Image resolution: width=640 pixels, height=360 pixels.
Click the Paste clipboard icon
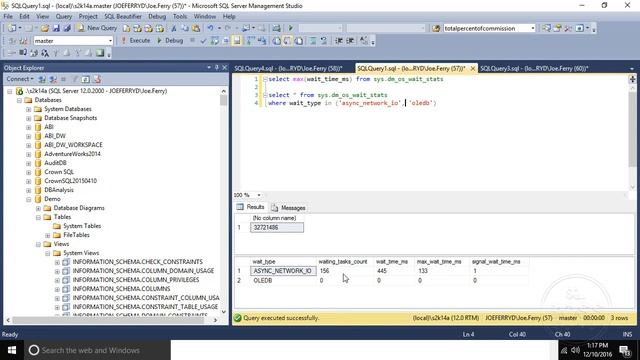pyautogui.click(x=196, y=28)
